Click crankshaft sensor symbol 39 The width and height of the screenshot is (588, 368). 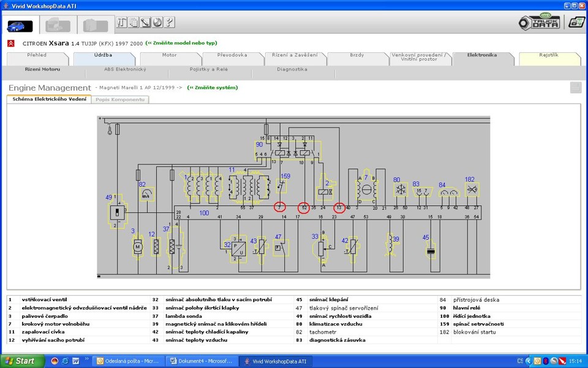click(x=391, y=244)
